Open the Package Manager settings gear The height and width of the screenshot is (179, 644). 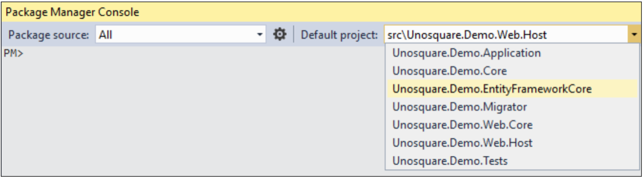[280, 35]
